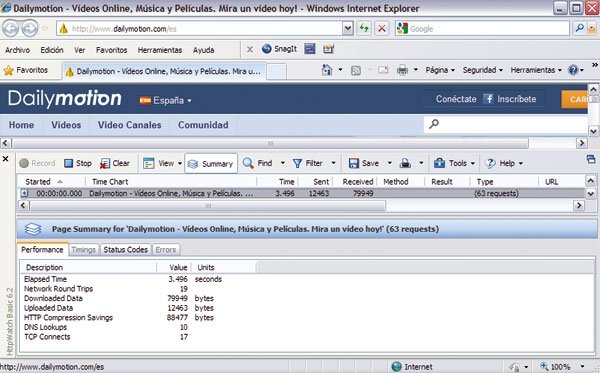
Task: Expand the Find dropdown arrow
Action: (283, 163)
